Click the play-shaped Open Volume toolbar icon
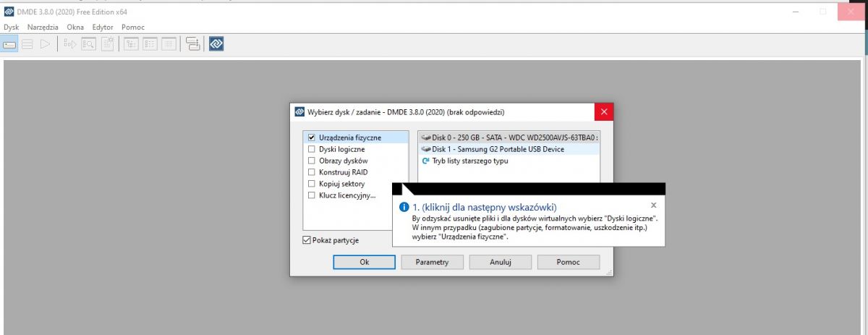 [45, 44]
